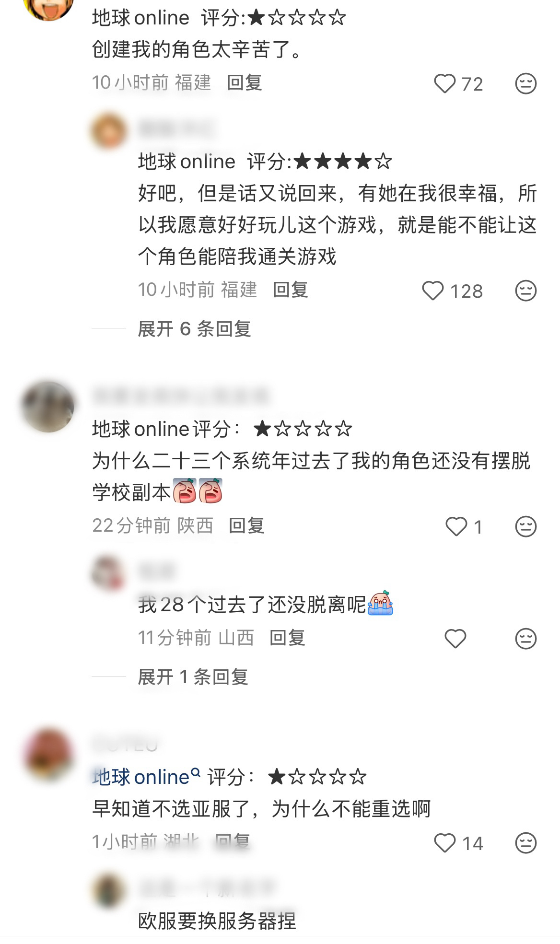560x944 pixels.
Task: Tap the dislike face beside 14 likes
Action: click(525, 843)
